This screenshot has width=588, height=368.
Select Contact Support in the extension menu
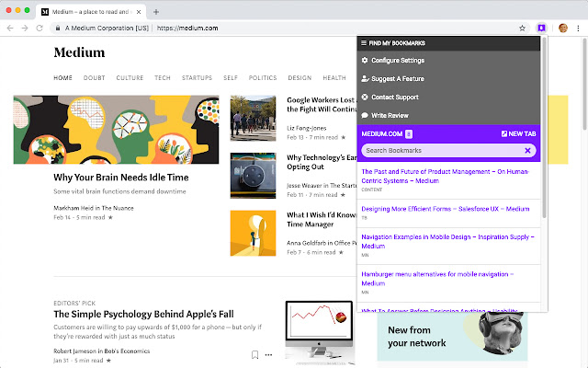coord(394,97)
